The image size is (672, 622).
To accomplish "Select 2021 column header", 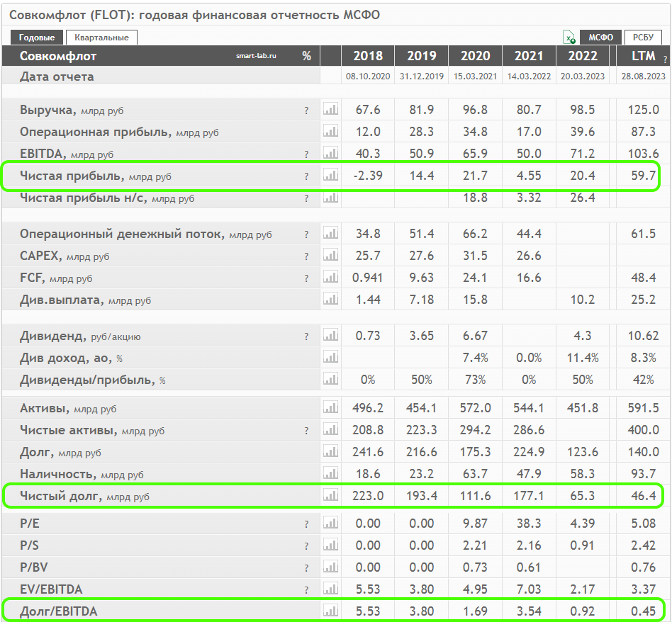I will point(529,56).
